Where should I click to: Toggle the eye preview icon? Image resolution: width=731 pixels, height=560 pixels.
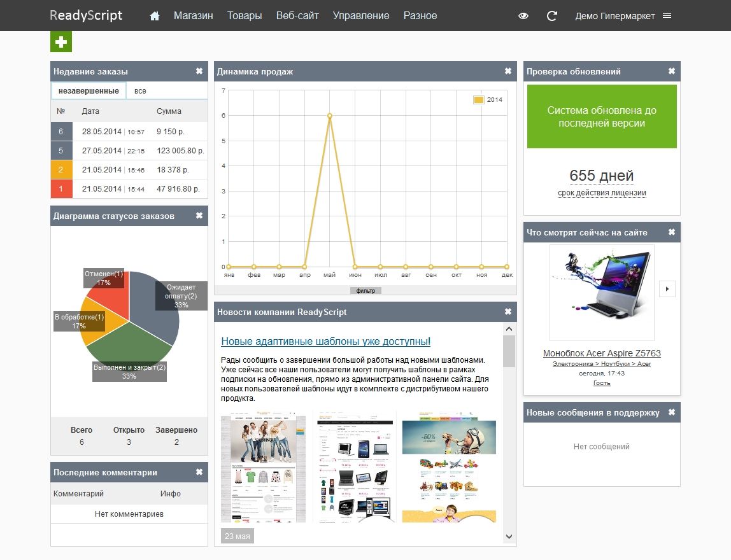[x=523, y=16]
